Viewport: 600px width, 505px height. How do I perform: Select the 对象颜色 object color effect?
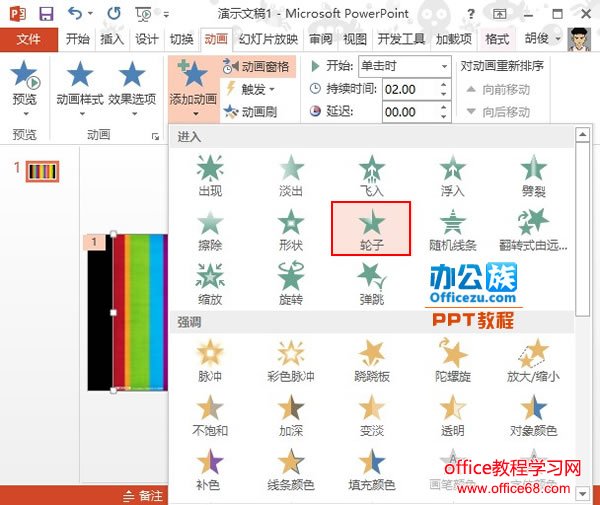point(533,415)
